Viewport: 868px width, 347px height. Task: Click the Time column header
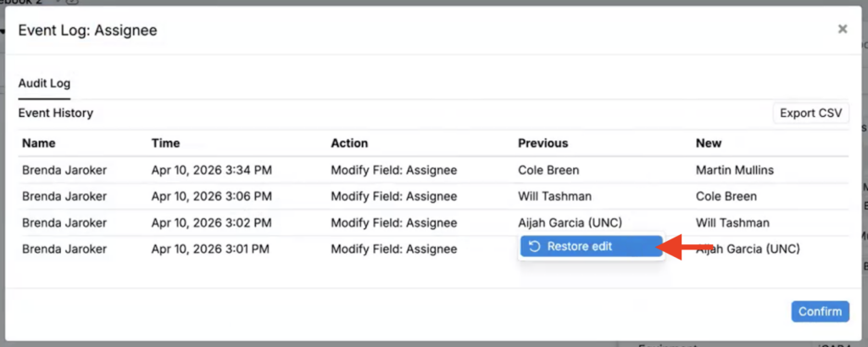coord(165,143)
